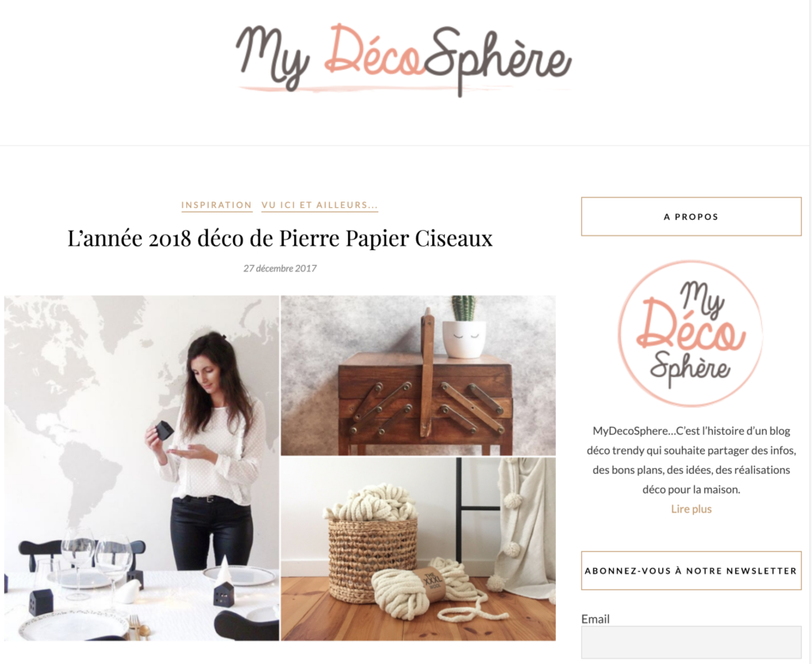Open the photo of woman setting table
This screenshot has width=812, height=664.
click(x=142, y=468)
